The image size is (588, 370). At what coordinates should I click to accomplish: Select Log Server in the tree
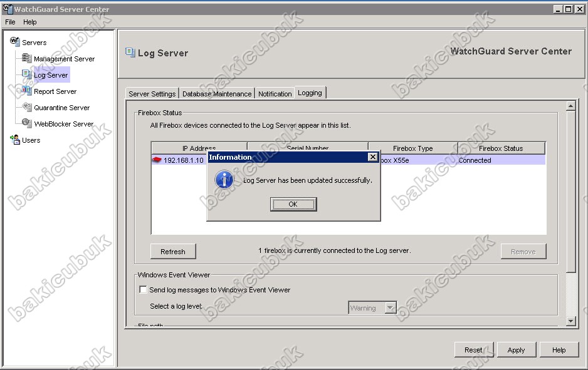point(51,75)
